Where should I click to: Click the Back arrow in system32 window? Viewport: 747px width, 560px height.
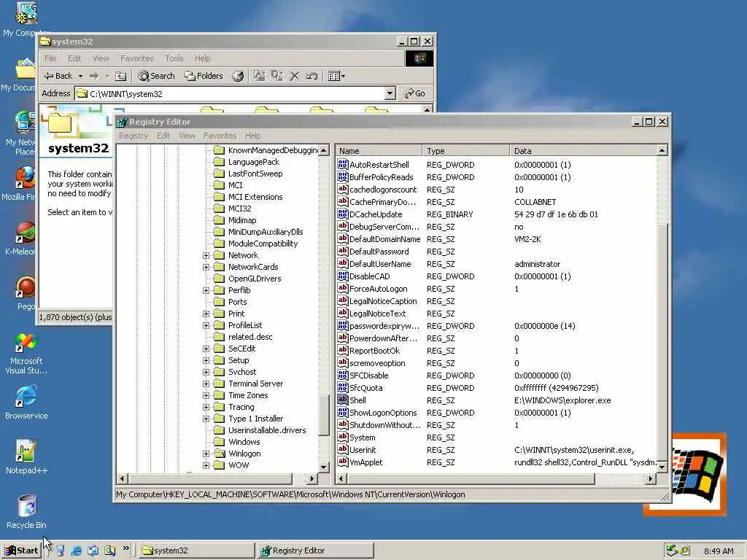tap(58, 76)
